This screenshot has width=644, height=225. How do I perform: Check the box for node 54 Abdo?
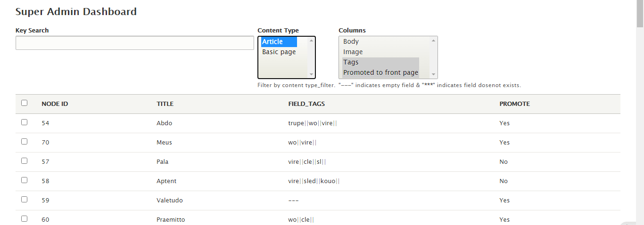(x=25, y=122)
